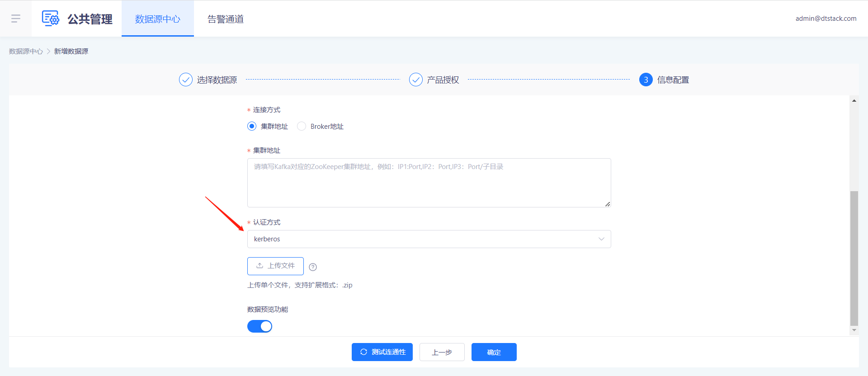Click the 确定 confirm button
Image resolution: width=868 pixels, height=376 pixels.
coord(494,352)
